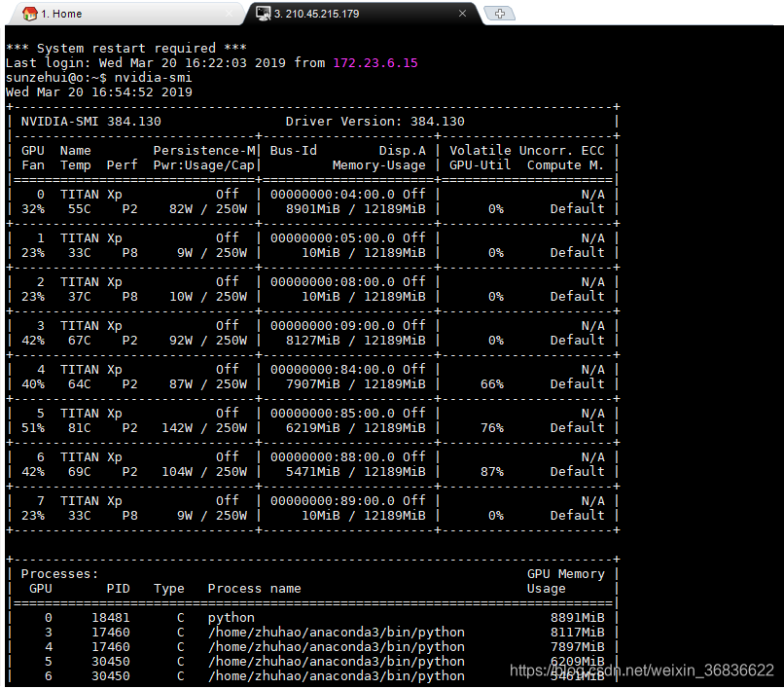The image size is (784, 689).
Task: Click 'GPU-Util' column header
Action: [480, 165]
